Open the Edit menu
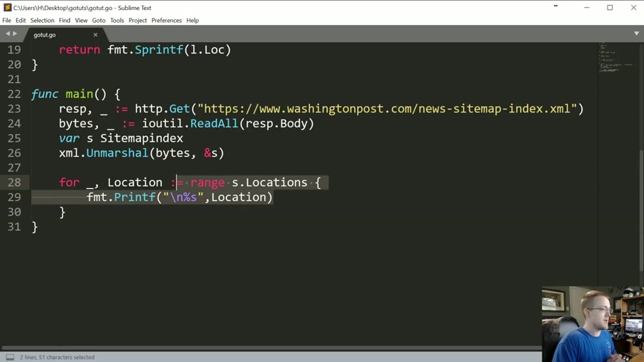Screen dimensions: 644x362 (x=21, y=20)
